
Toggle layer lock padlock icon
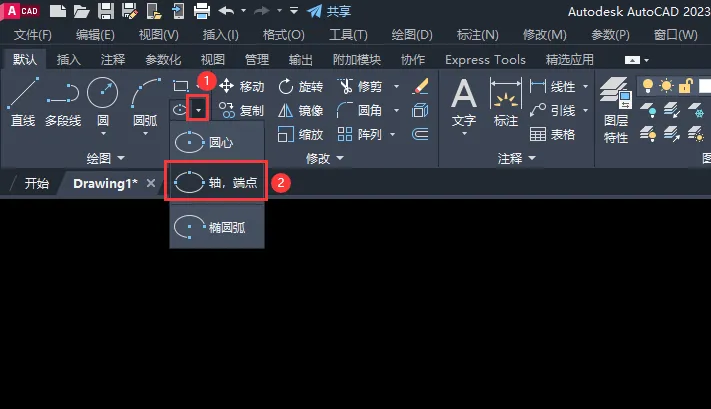click(x=686, y=85)
